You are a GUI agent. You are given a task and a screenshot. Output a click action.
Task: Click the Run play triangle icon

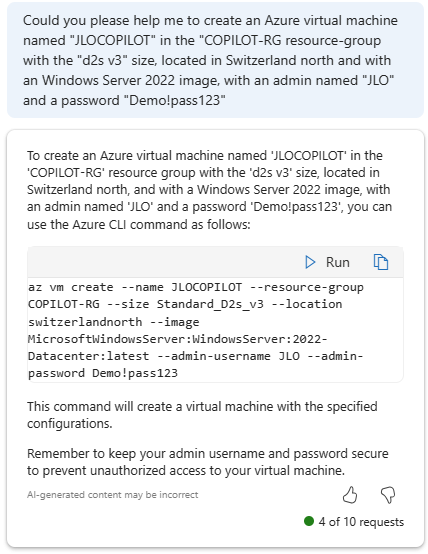(310, 262)
